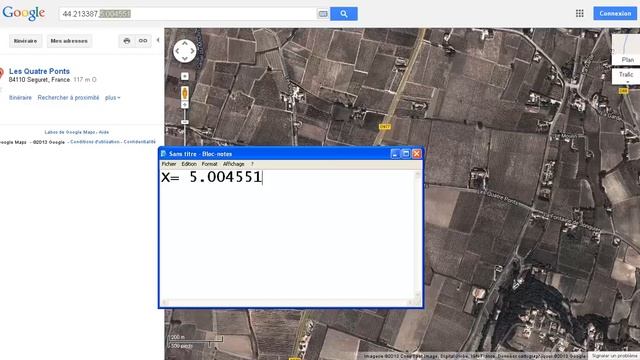
Task: Click the red location pin marker
Action: pos(1,73)
